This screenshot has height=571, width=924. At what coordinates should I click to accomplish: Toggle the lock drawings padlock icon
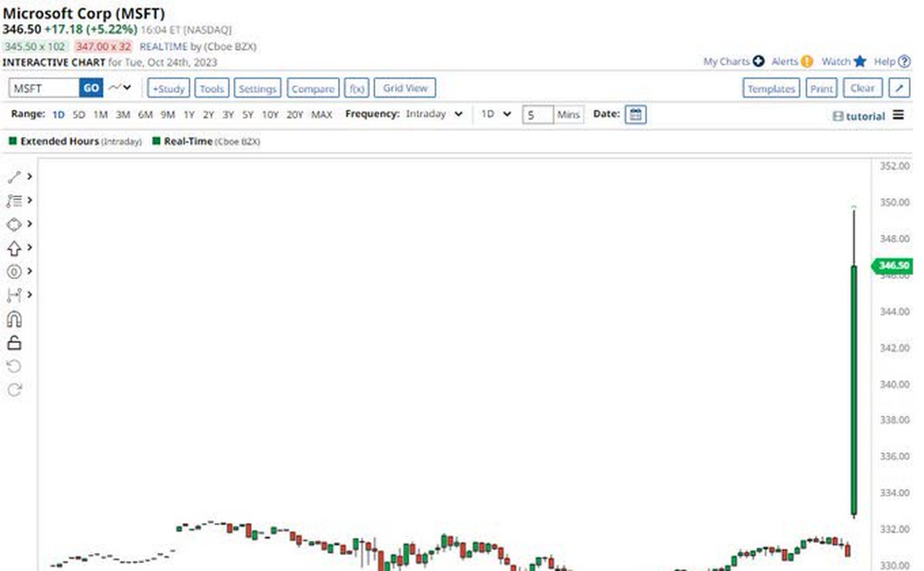point(14,343)
